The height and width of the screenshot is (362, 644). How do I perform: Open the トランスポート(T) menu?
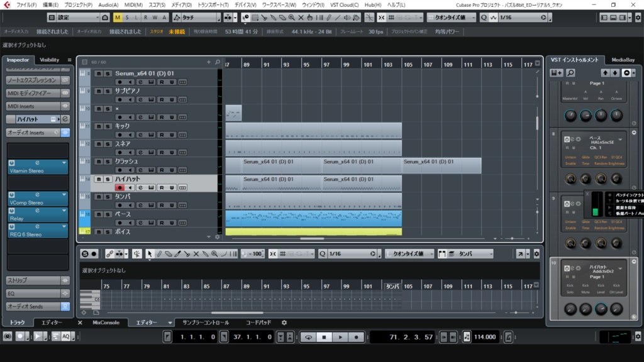[213, 5]
